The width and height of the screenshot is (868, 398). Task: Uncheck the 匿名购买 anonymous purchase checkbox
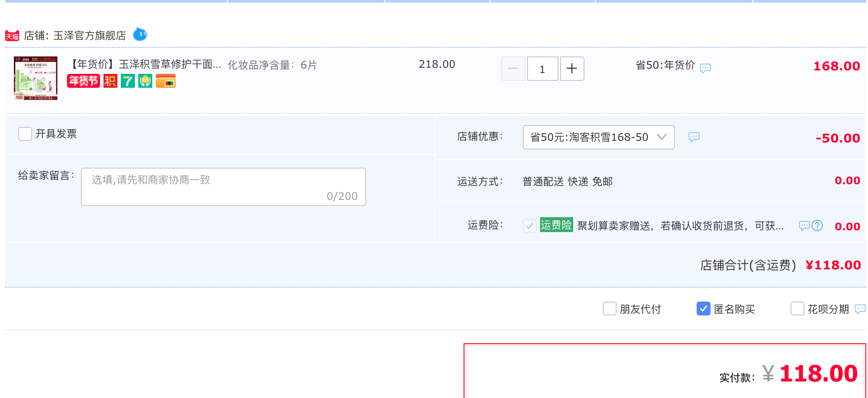[x=704, y=308]
